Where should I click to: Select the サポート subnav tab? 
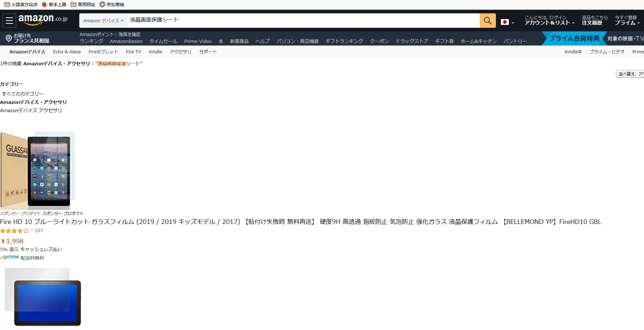208,52
